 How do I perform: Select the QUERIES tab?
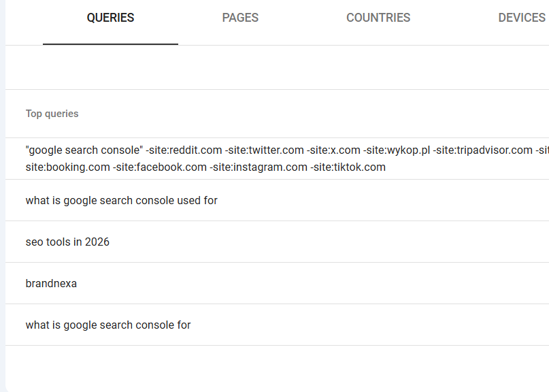click(110, 18)
